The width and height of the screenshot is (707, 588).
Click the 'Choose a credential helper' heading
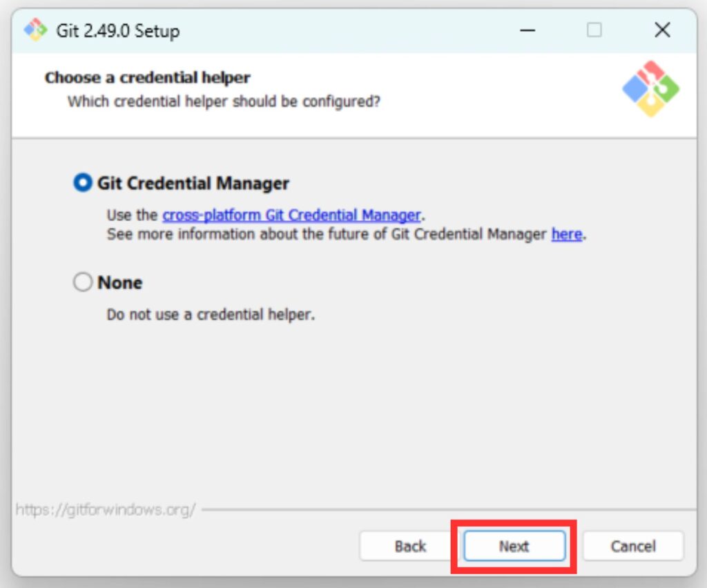[148, 77]
